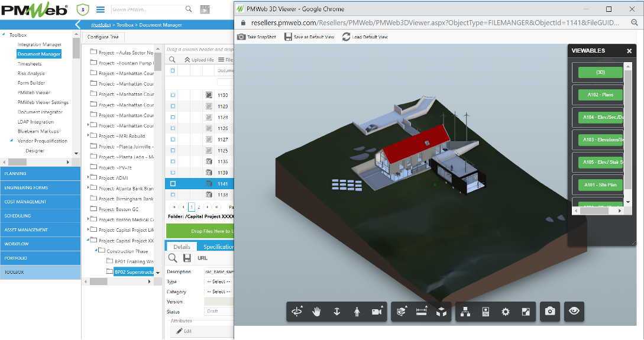Go to grid page 2
Image resolution: width=644 pixels, height=340 pixels.
click(x=199, y=207)
